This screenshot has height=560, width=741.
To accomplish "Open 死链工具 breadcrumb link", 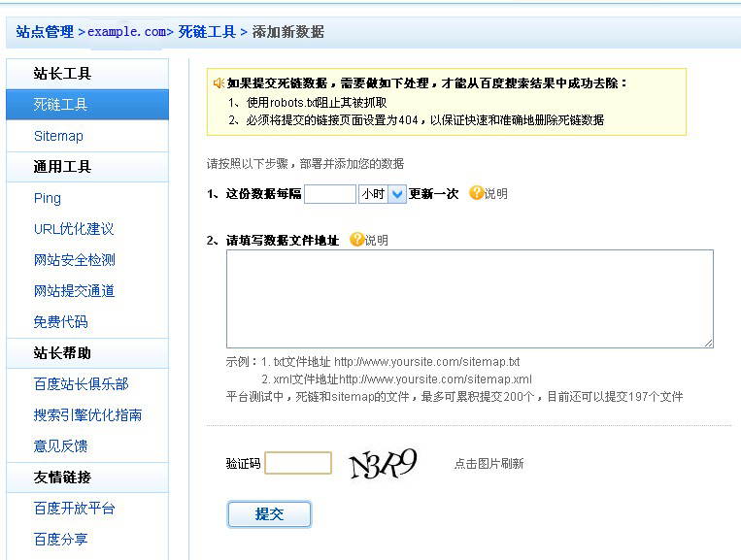I will pos(207,32).
